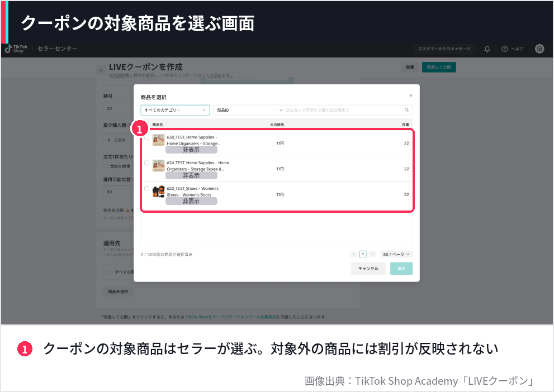Select page 1 in pagination
Screen dimensions: 554x392
tap(363, 254)
